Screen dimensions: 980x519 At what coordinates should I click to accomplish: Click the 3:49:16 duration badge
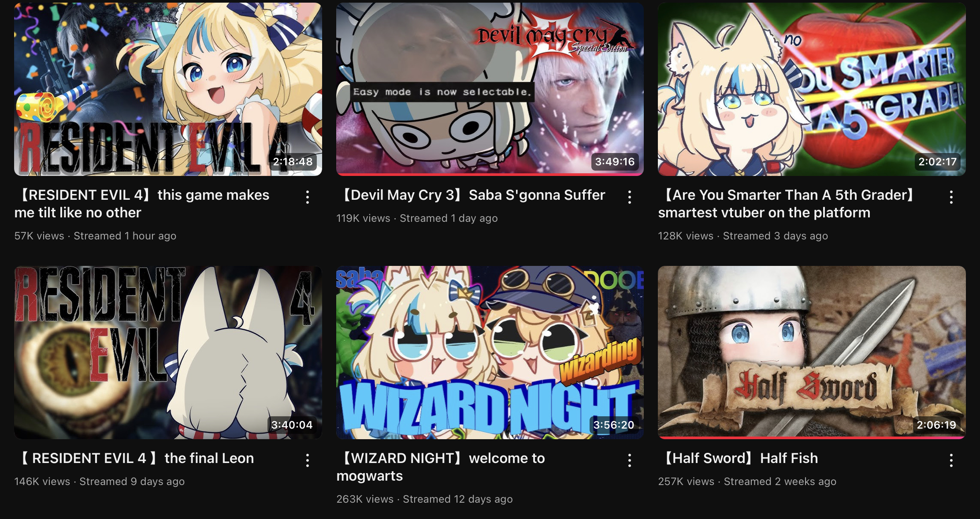pos(615,162)
